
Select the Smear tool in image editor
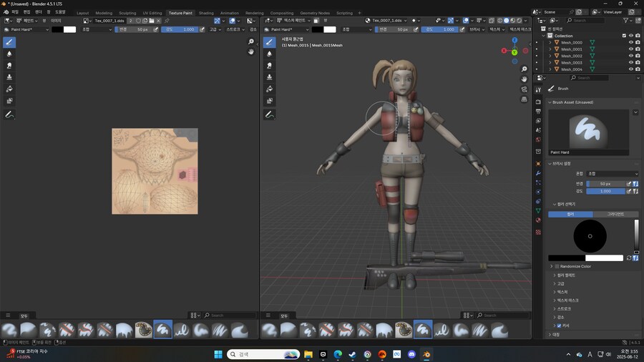pyautogui.click(x=9, y=66)
